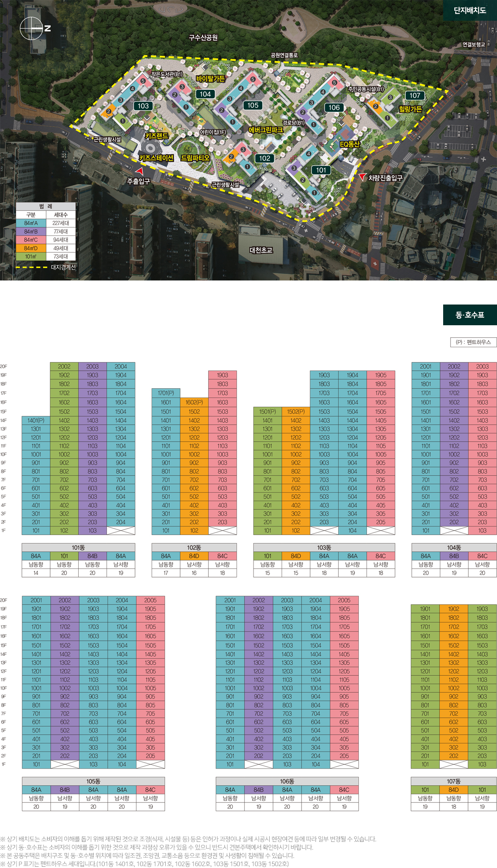Screen dimensions: 497x868
Task: Click the north compass icon
Action: (x=31, y=29)
